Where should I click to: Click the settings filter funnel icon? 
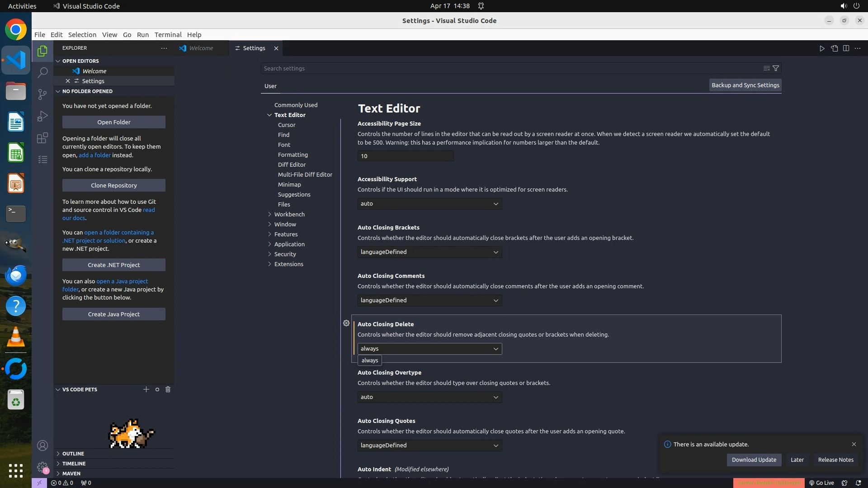coord(776,68)
